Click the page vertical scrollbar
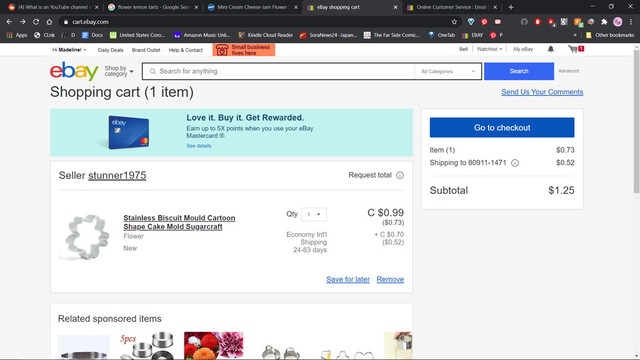Image resolution: width=640 pixels, height=360 pixels. [x=636, y=122]
